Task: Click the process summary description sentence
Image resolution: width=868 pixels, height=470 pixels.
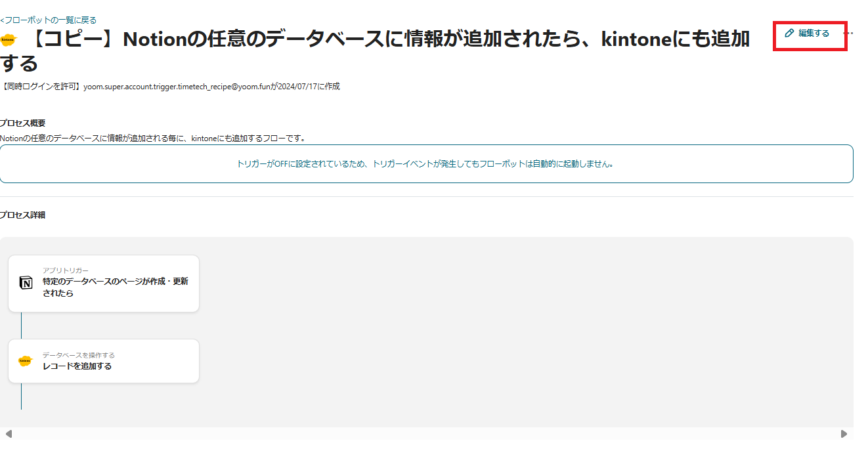Action: tap(153, 139)
